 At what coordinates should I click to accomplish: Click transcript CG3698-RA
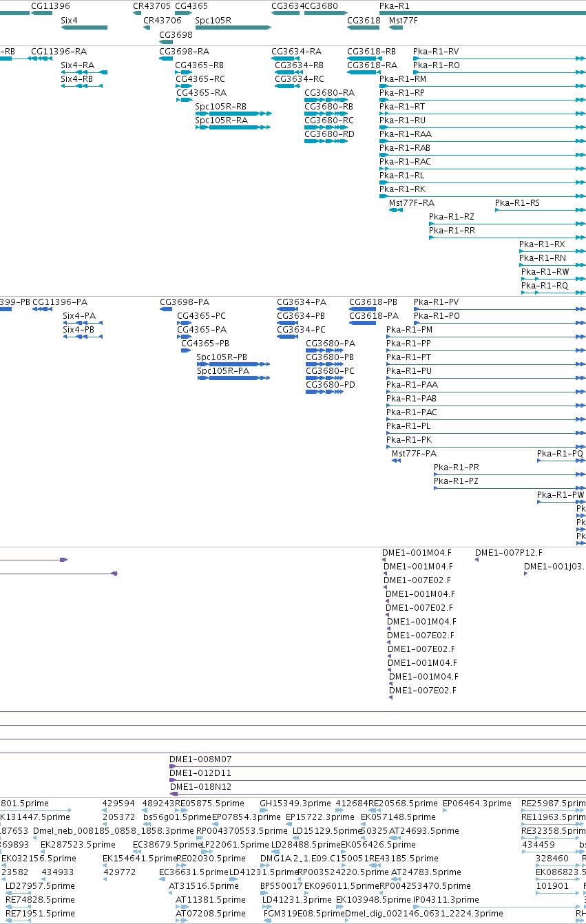(184, 52)
